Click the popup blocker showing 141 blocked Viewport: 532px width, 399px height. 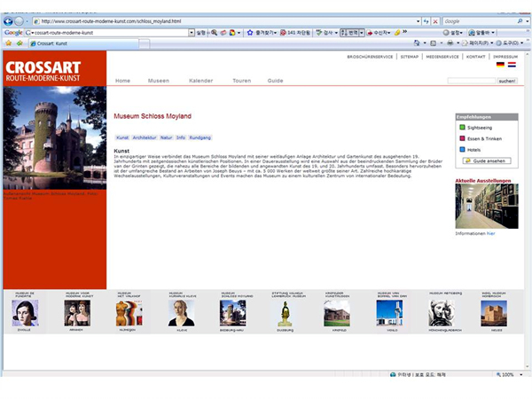point(295,33)
